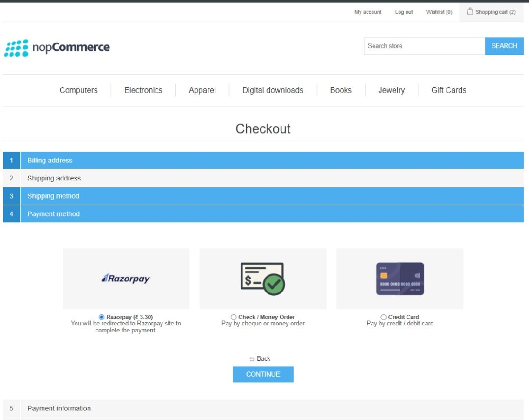Click the Razorpay logo image

click(x=126, y=279)
